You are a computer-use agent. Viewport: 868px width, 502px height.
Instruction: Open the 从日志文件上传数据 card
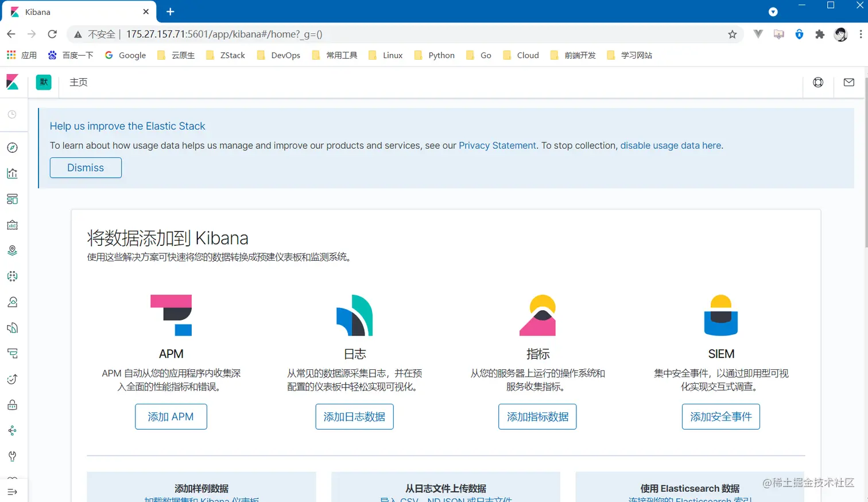pyautogui.click(x=445, y=487)
